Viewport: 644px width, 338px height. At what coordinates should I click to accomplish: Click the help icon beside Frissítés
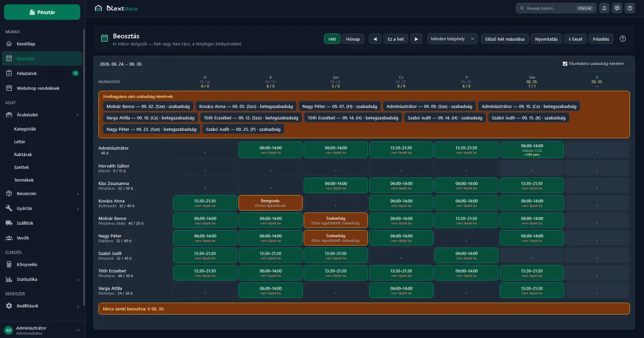click(x=623, y=39)
